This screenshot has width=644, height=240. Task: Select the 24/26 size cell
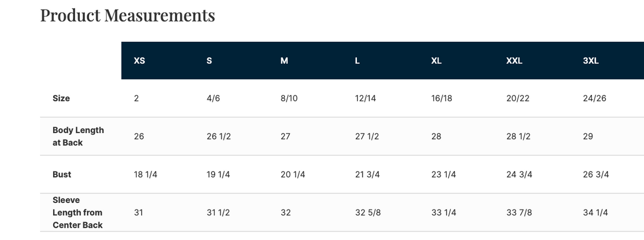[595, 98]
